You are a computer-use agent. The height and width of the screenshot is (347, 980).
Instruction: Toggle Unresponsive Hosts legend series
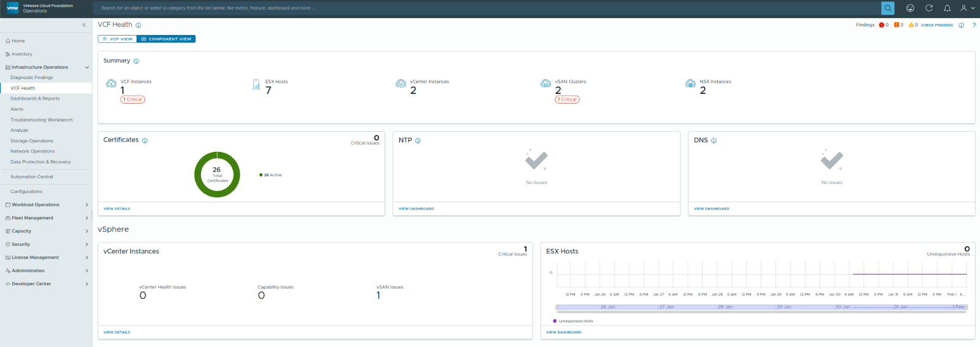(x=573, y=321)
